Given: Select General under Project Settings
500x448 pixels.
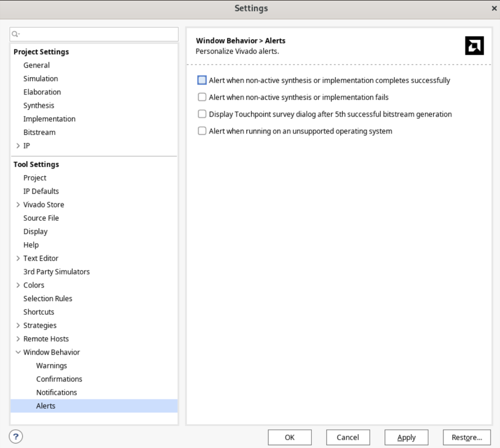Looking at the screenshot, I should coord(36,65).
